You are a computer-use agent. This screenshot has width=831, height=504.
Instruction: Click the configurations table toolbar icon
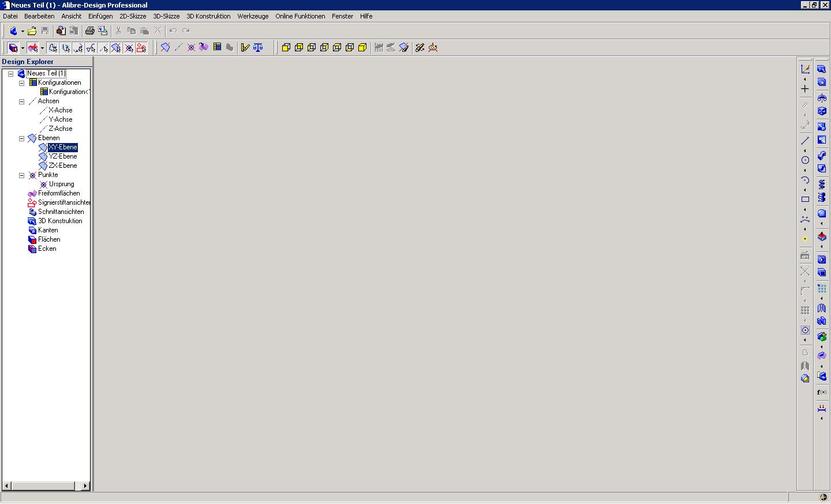tap(217, 47)
